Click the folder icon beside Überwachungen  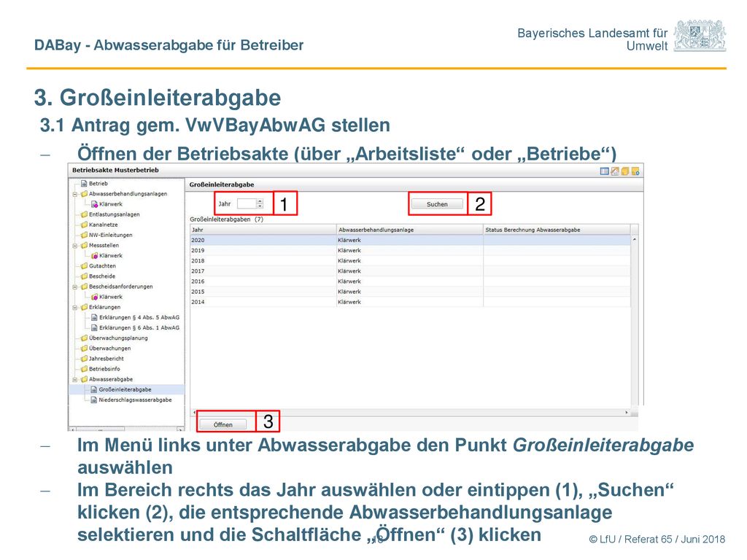(84, 348)
